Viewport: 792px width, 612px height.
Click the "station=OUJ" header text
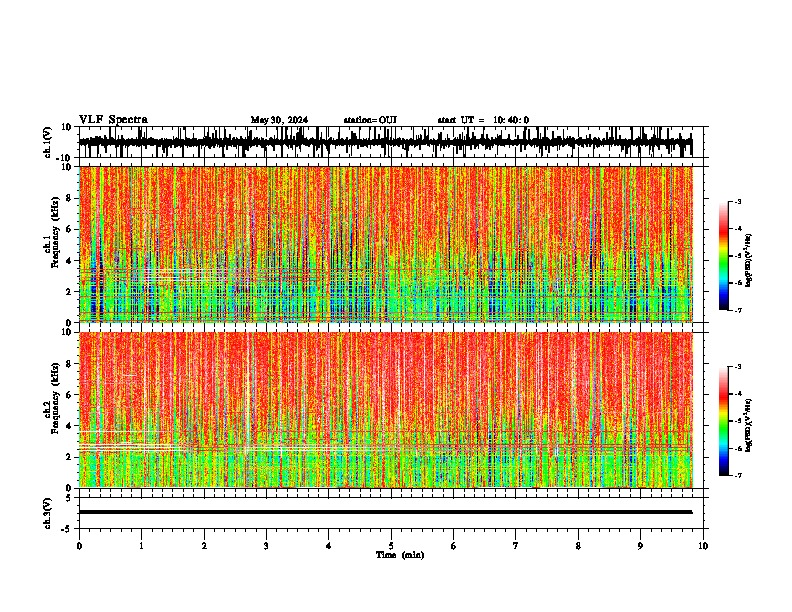(370, 120)
